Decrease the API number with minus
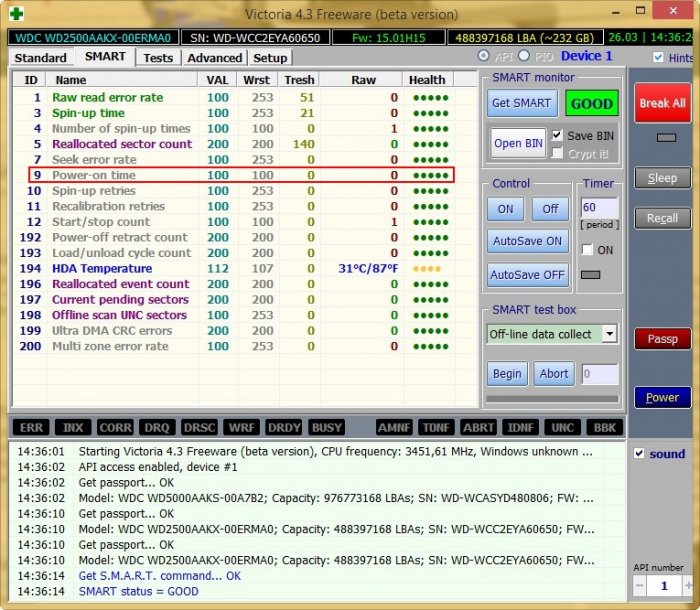 (639, 585)
